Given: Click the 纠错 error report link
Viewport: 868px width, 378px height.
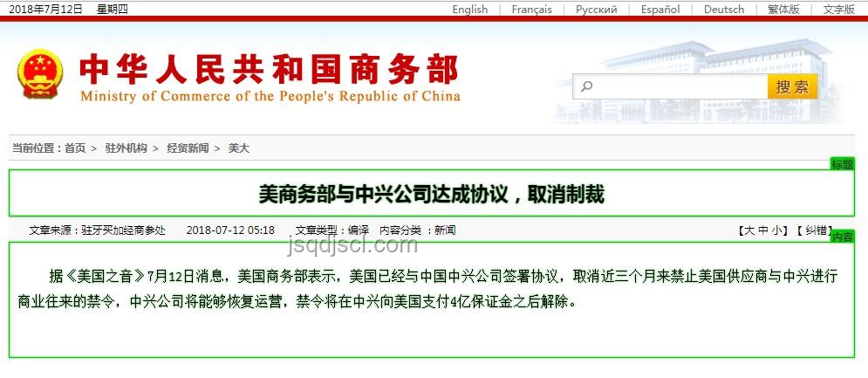Looking at the screenshot, I should pyautogui.click(x=816, y=230).
